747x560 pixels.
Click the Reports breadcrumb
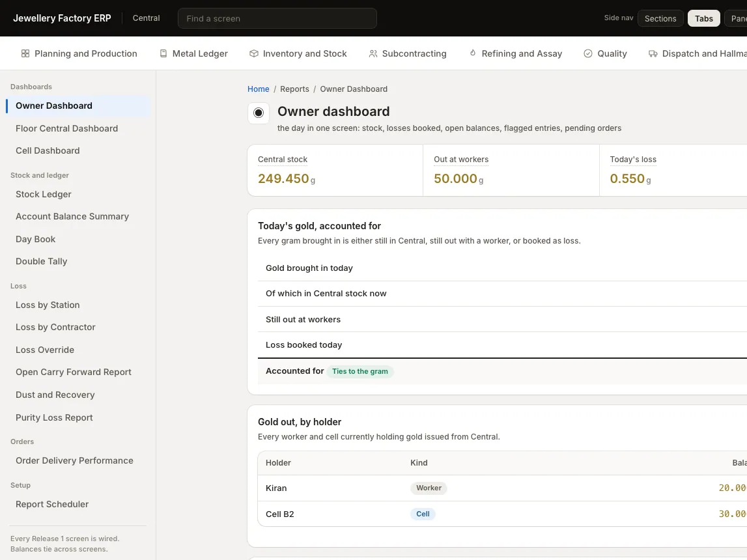pos(294,89)
